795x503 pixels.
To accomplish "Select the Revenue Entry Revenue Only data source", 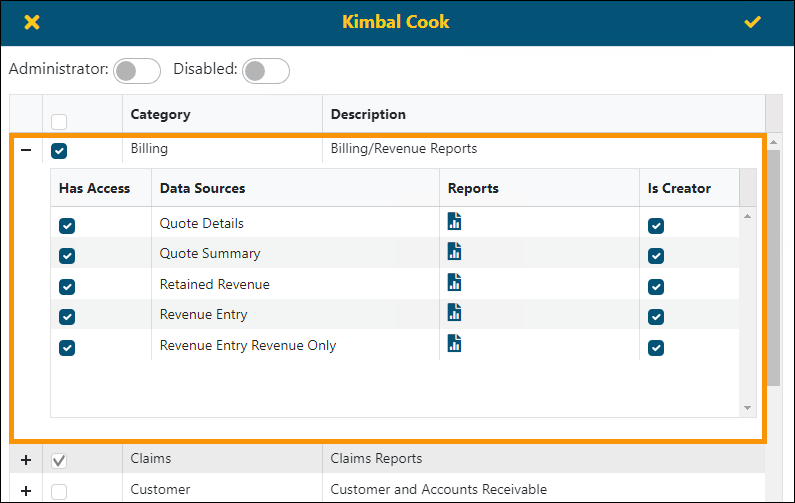I will point(248,345).
